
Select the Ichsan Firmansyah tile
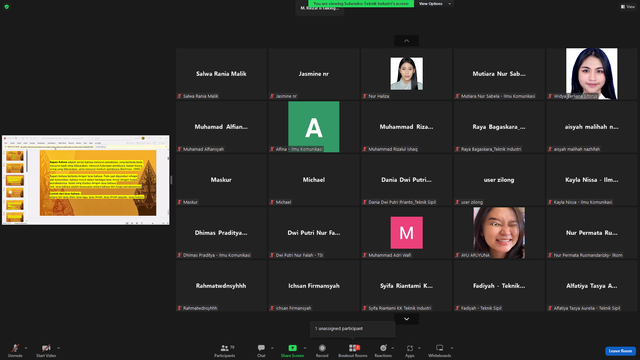click(x=314, y=286)
